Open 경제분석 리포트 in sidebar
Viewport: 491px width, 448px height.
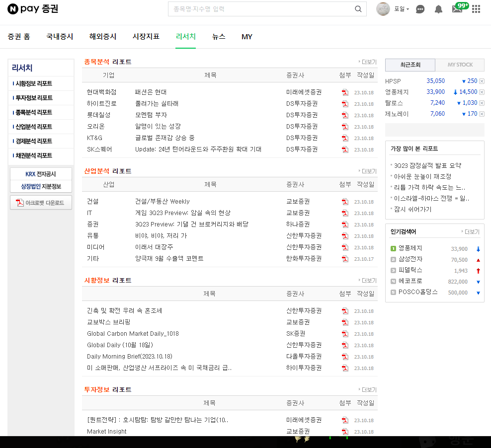coord(34,141)
